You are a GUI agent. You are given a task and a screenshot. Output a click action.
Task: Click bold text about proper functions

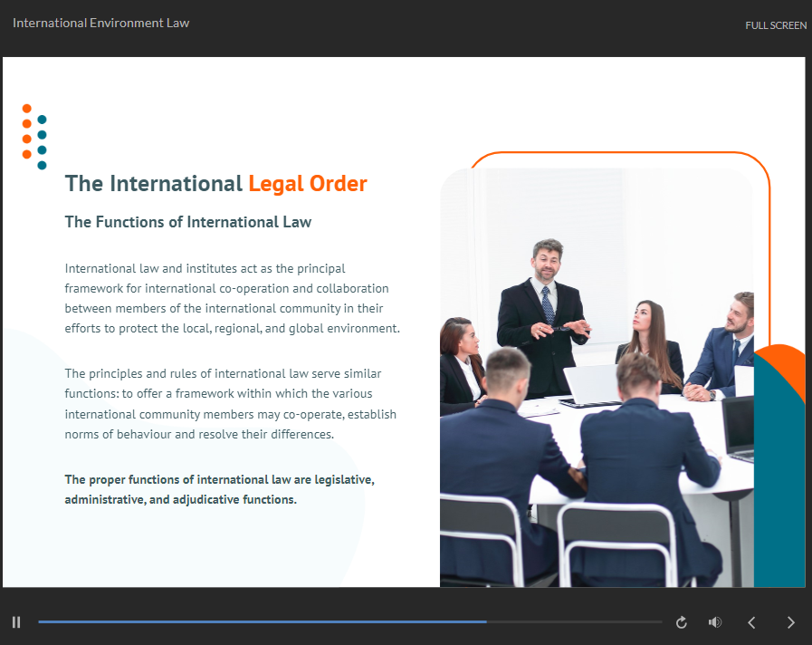220,489
